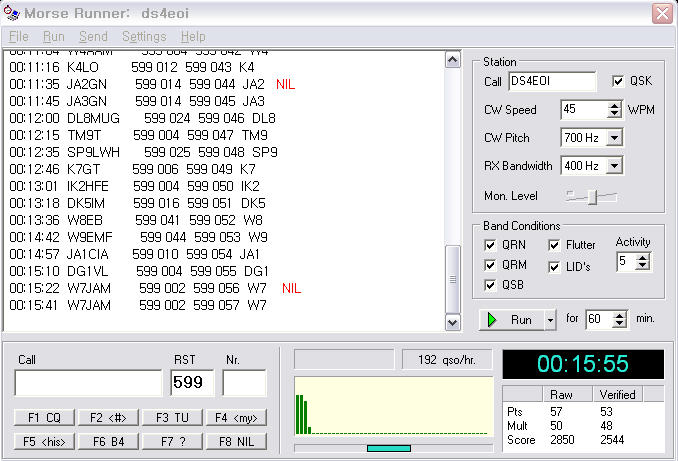Click the station Call field DS4EOI

coord(552,81)
